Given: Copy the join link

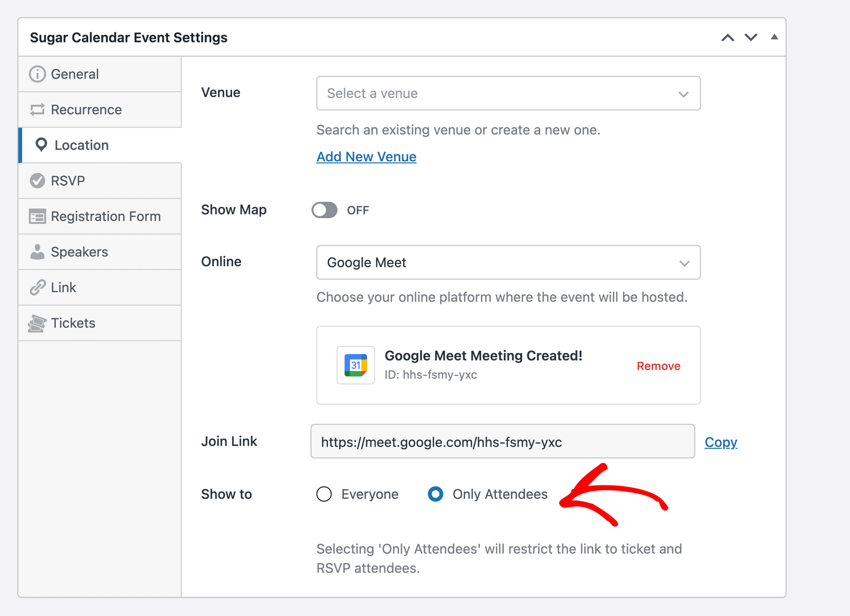Looking at the screenshot, I should point(721,442).
